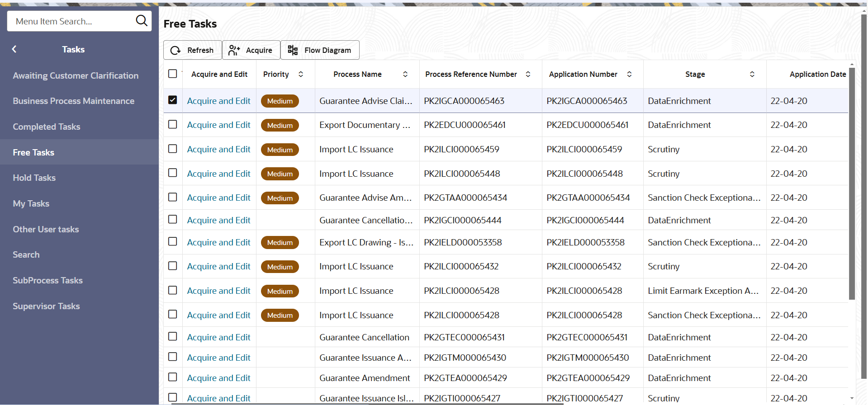Click the Tasks heading in sidebar
This screenshot has height=405, width=868.
pos(73,49)
